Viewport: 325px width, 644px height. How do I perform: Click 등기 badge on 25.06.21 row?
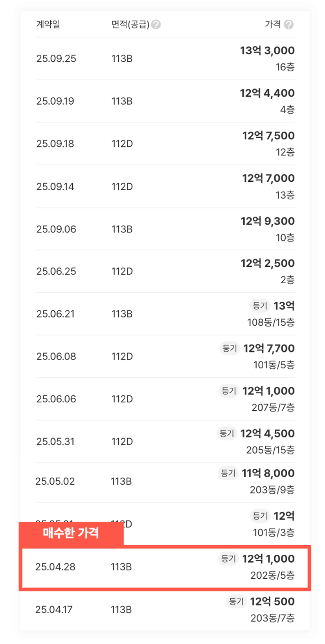click(x=260, y=306)
